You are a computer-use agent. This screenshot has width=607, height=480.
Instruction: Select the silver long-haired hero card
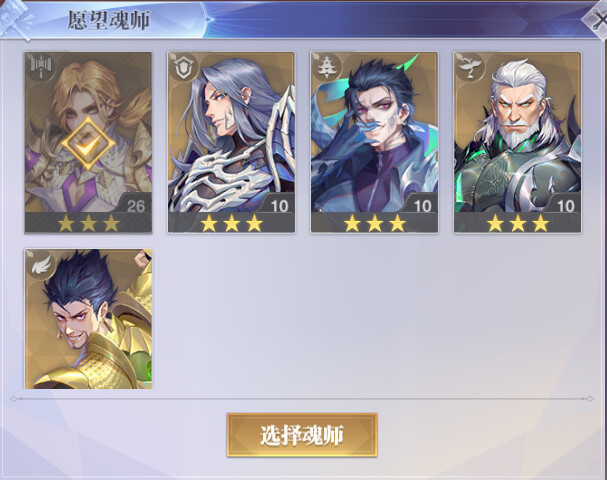[x=231, y=143]
